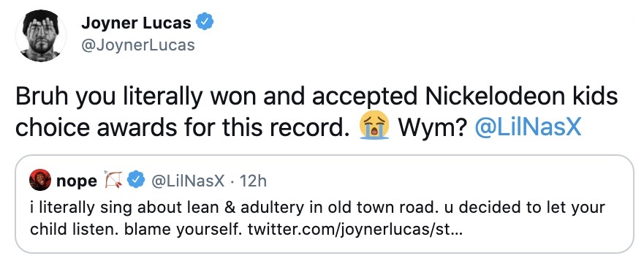Click the crying face emoji in tweet
Viewport: 644px width, 264px height.
(374, 127)
